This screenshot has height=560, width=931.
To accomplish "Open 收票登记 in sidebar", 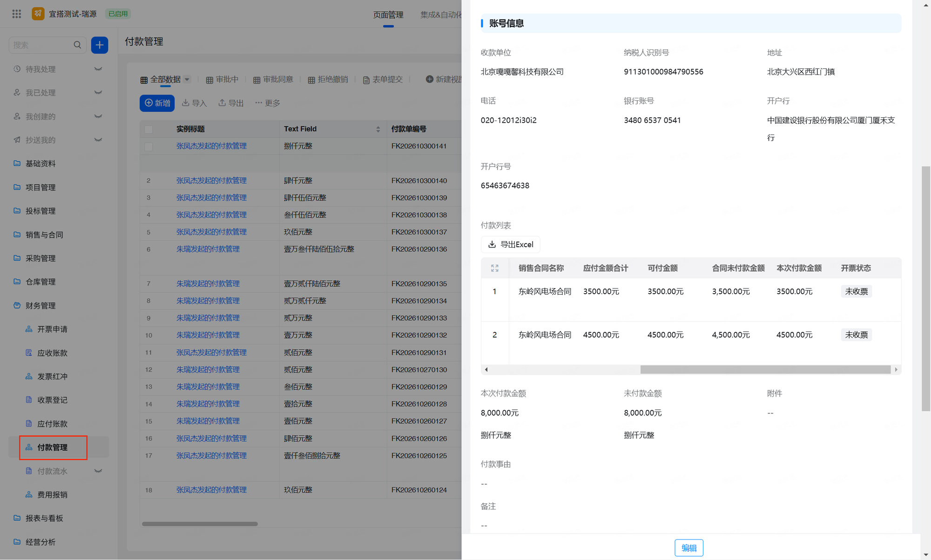I will pyautogui.click(x=52, y=400).
